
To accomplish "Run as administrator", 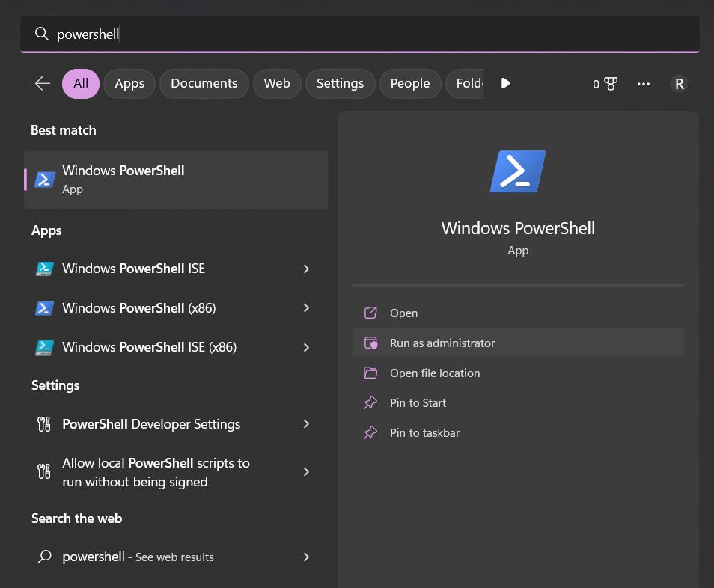I will pyautogui.click(x=442, y=343).
